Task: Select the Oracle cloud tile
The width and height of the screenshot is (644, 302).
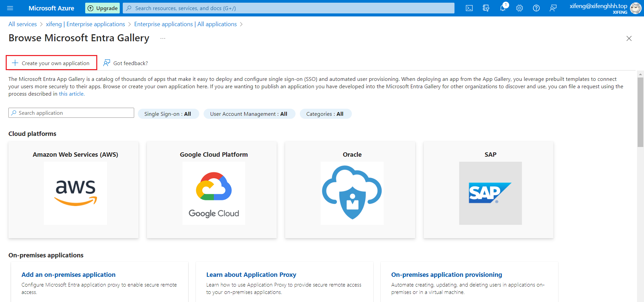Action: (x=350, y=190)
